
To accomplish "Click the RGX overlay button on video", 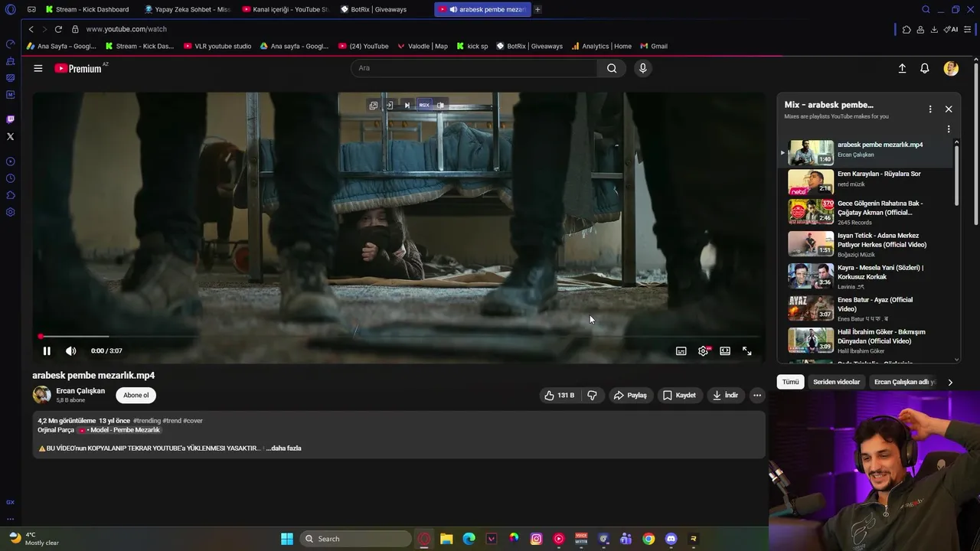I will (x=423, y=105).
